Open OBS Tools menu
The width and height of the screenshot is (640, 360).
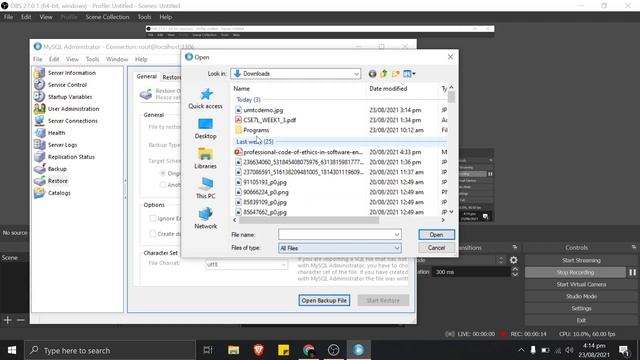point(144,17)
